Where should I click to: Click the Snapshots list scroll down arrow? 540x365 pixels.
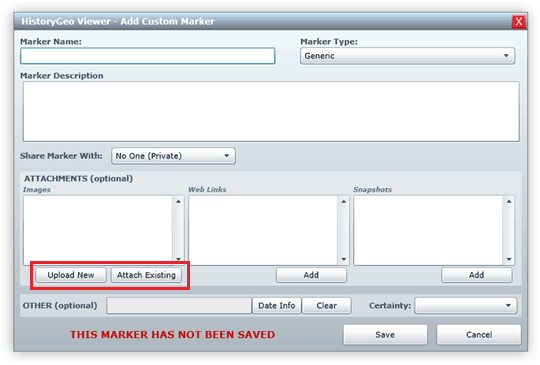click(509, 259)
